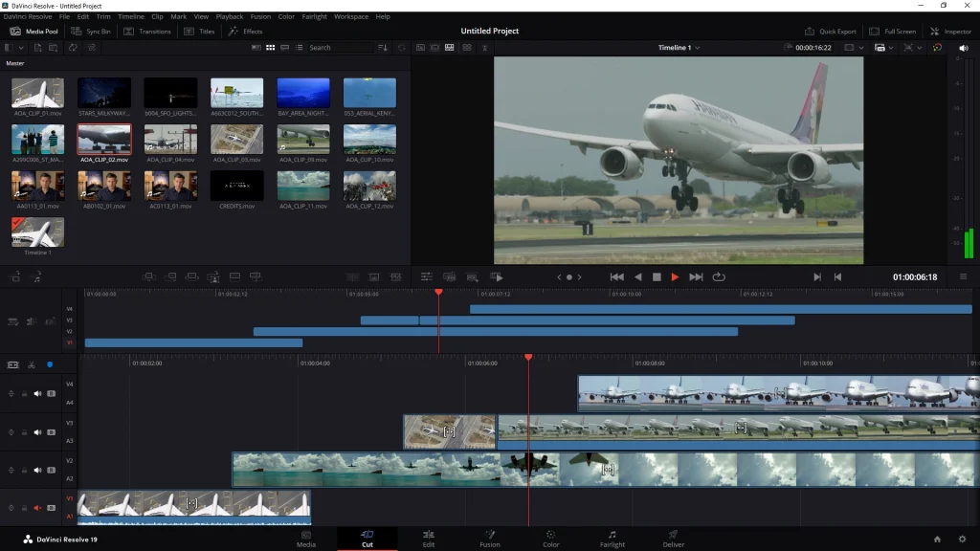Expand the viewer zoom options dropdown

(912, 48)
